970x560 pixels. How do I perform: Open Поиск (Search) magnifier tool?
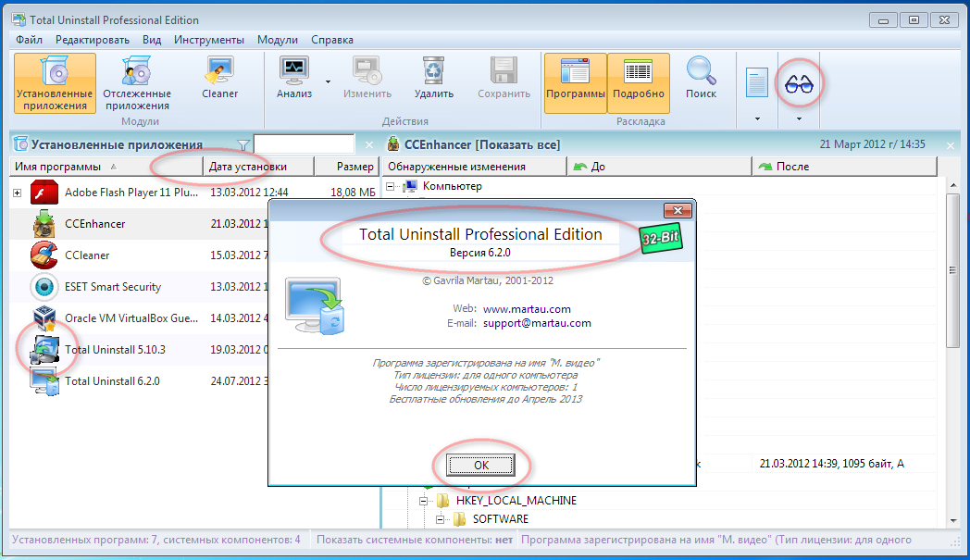tap(701, 78)
